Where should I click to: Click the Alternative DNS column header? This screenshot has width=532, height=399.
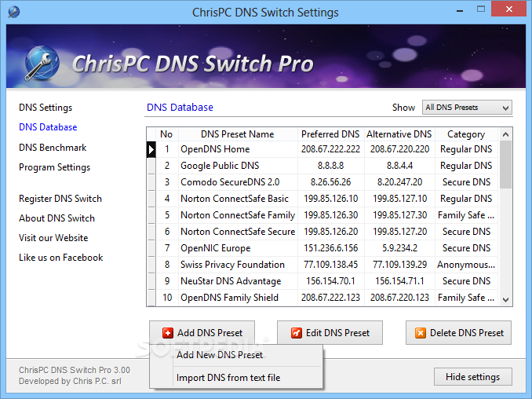399,134
